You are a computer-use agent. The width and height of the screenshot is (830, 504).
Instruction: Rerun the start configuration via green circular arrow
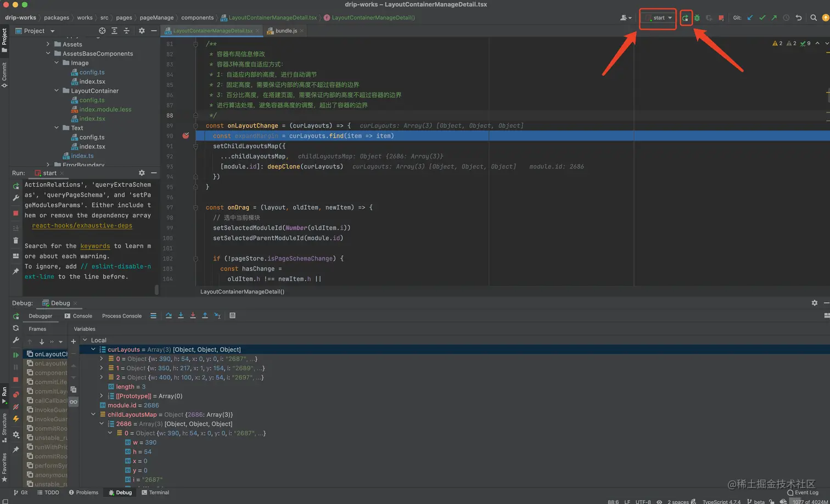point(687,18)
